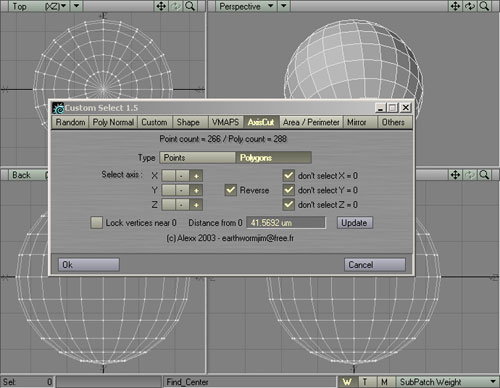This screenshot has height=388, width=500.
Task: Select X axis minus option
Action: (182, 176)
